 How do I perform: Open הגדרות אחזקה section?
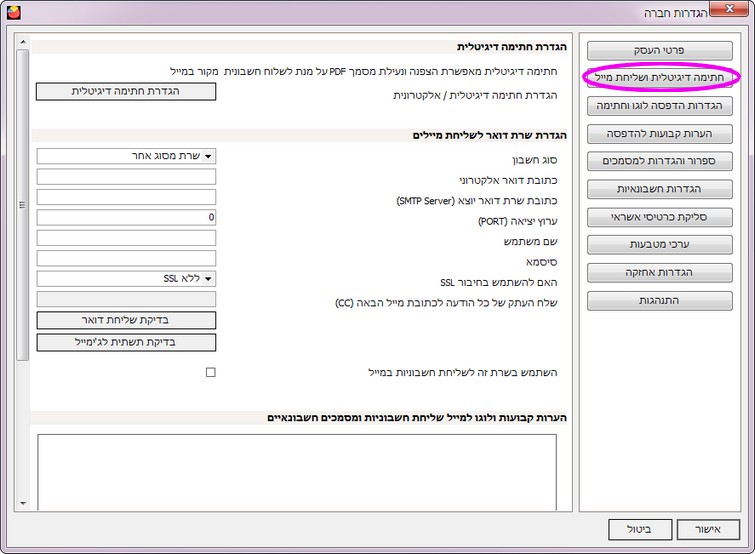659,272
